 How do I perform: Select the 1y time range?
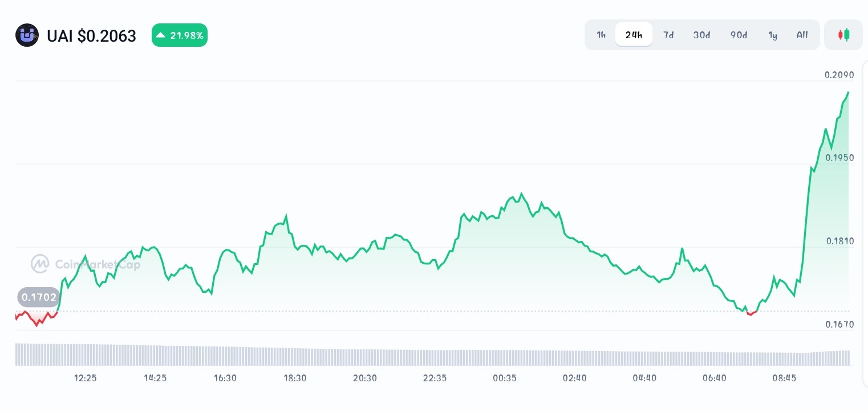click(773, 35)
